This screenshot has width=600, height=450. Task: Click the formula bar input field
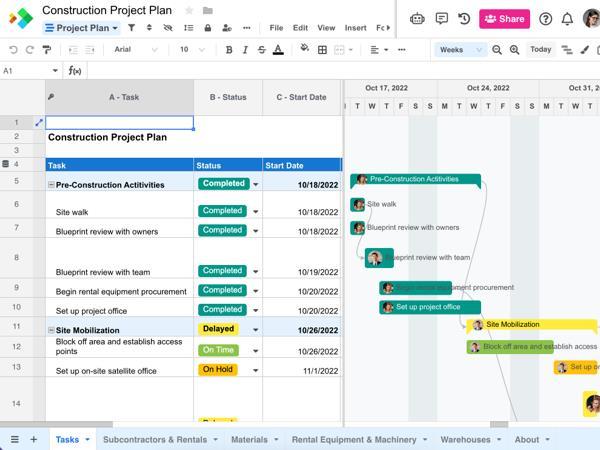tap(343, 71)
